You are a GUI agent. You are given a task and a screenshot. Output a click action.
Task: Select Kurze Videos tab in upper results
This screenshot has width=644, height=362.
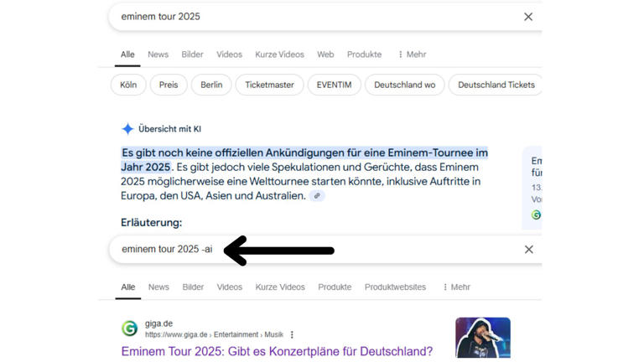(280, 54)
